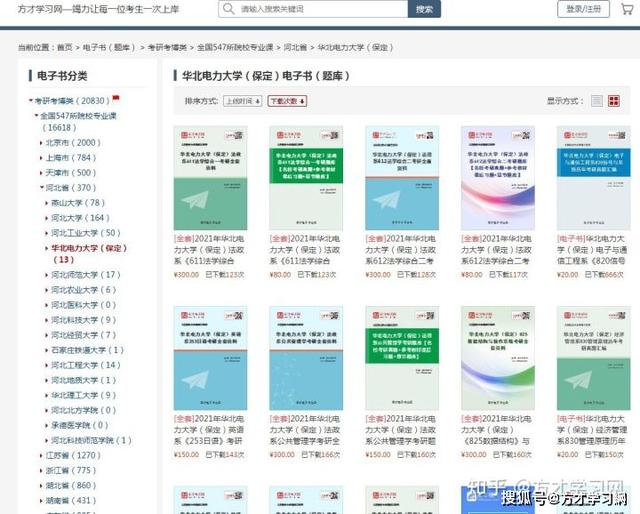The image size is (640, 514).
Task: Select 河北经贸大学 (7) in tree
Action: coord(83,336)
